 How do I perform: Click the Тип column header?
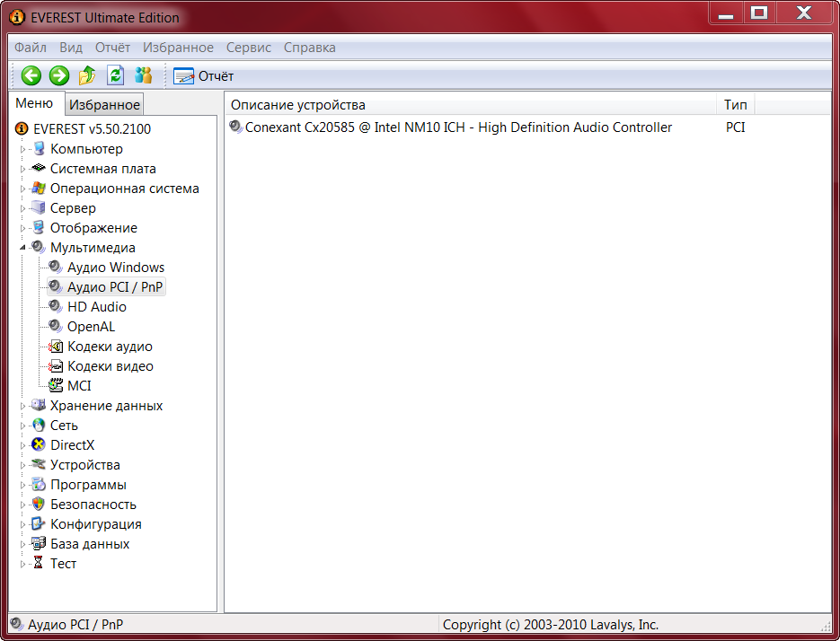(x=735, y=105)
